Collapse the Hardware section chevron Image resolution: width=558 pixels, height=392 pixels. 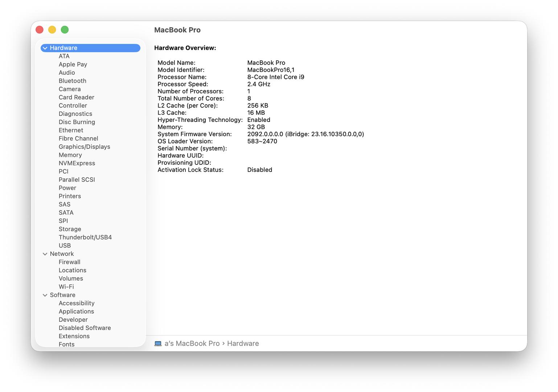coord(45,48)
